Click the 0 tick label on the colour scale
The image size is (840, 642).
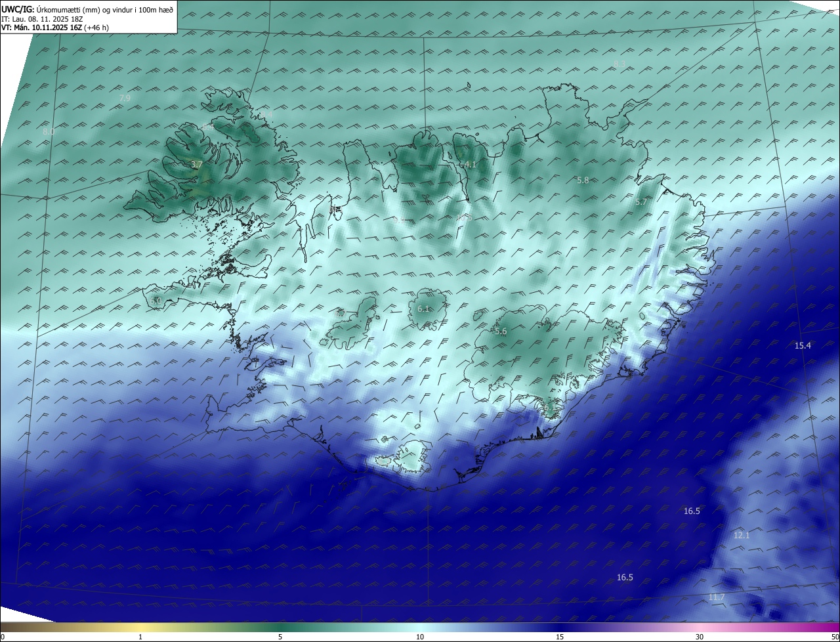(x=3, y=637)
